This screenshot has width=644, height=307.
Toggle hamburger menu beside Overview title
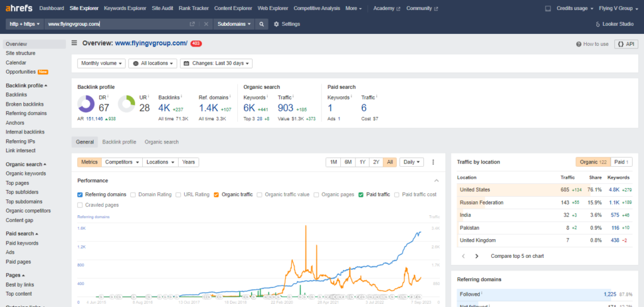click(74, 43)
